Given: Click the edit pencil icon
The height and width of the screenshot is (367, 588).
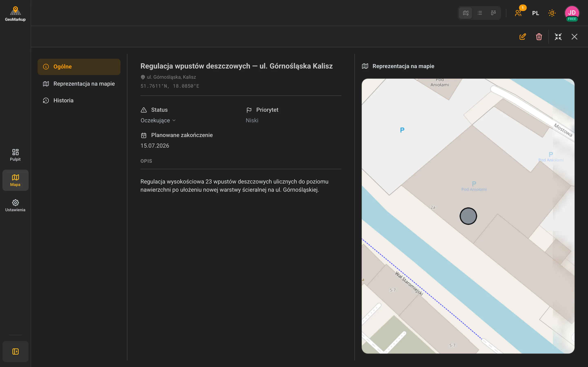Looking at the screenshot, I should pyautogui.click(x=523, y=37).
